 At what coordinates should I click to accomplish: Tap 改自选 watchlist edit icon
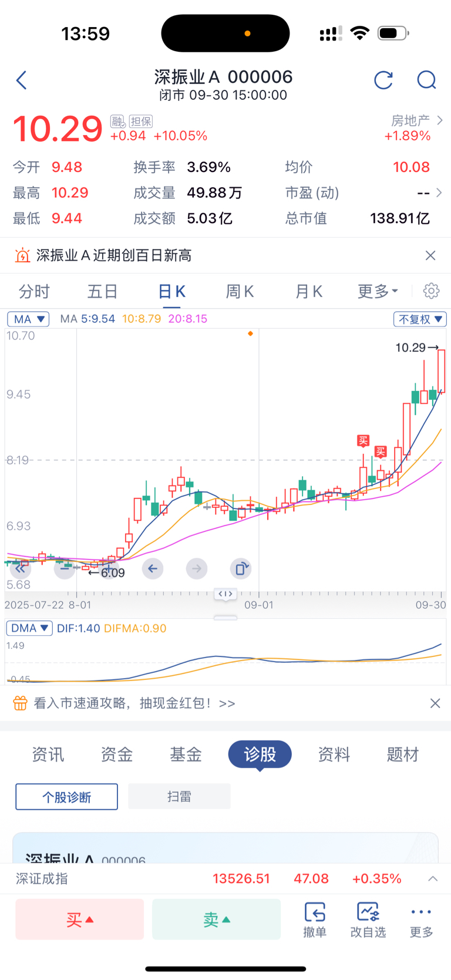(368, 919)
